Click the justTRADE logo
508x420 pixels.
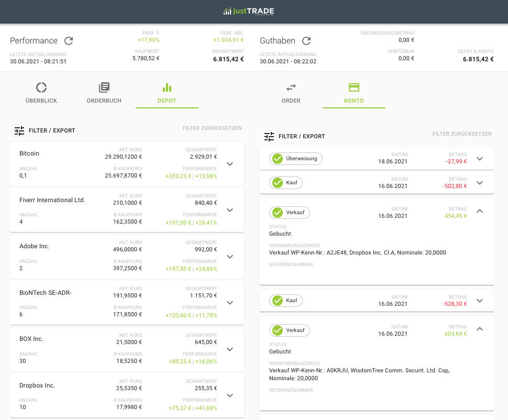pos(249,12)
